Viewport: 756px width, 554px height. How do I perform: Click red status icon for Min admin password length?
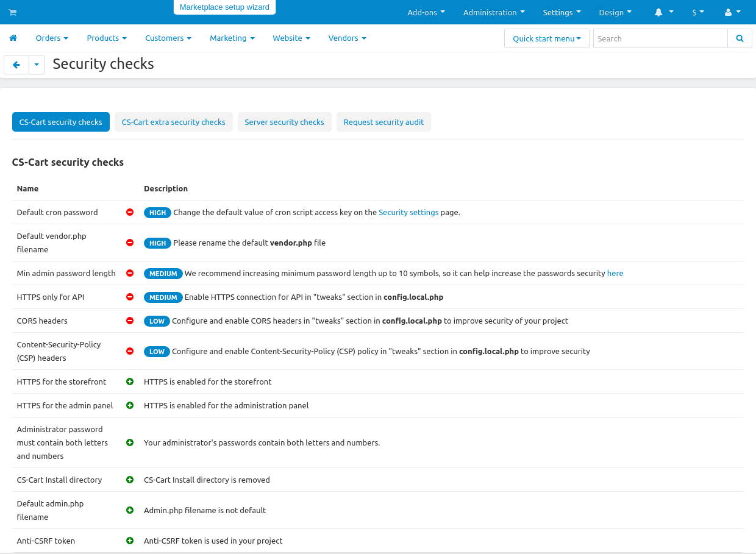coord(130,273)
